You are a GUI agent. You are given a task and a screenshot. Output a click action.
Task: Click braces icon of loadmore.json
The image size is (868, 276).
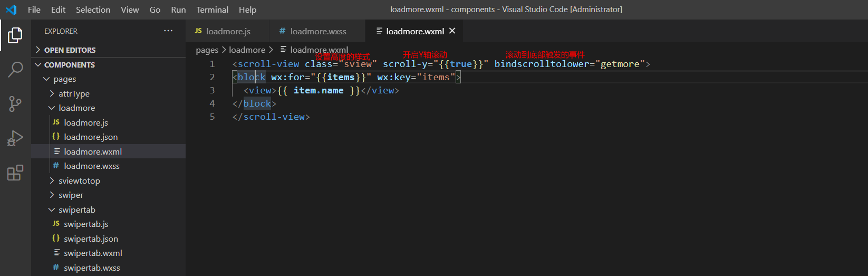click(56, 137)
